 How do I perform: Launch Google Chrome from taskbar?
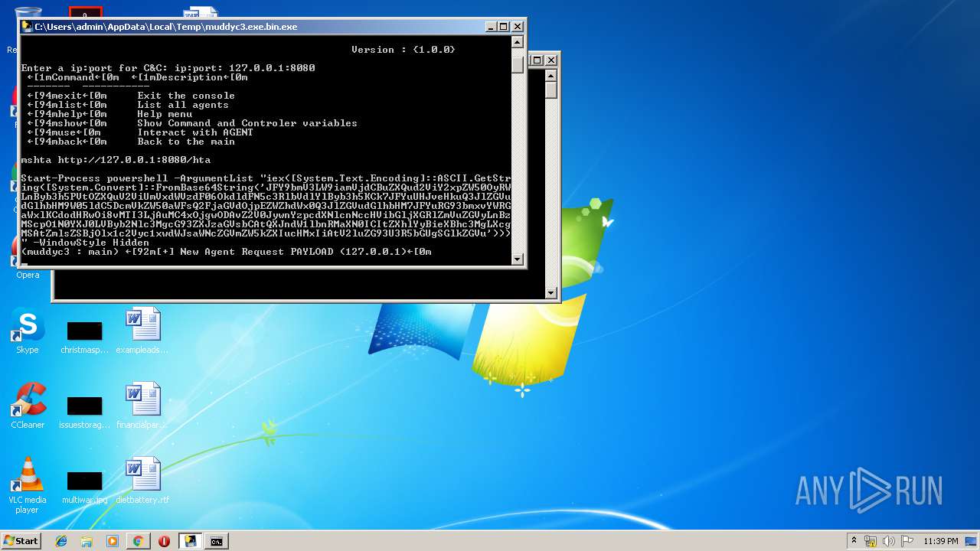[138, 541]
